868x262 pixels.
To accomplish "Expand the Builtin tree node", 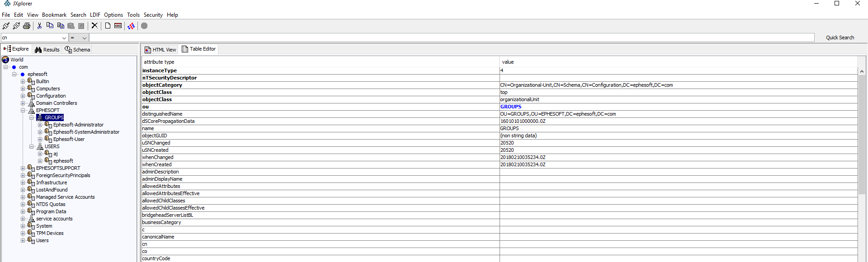I will (23, 81).
